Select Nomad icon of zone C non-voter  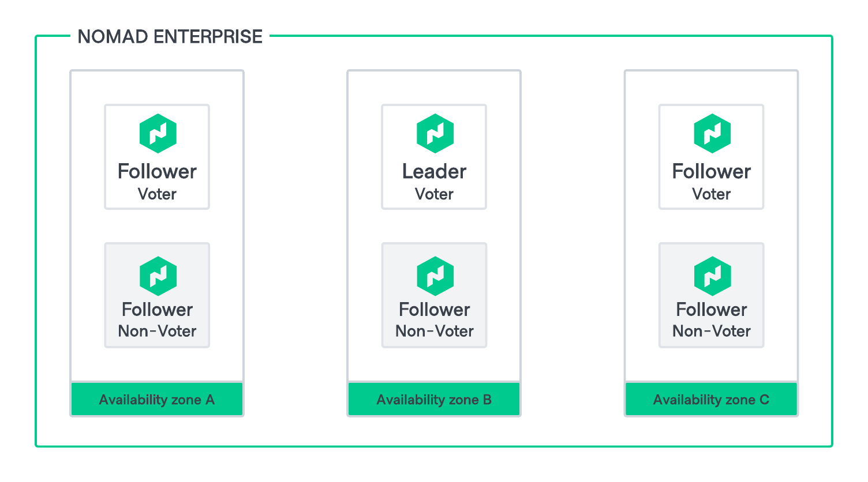(712, 276)
